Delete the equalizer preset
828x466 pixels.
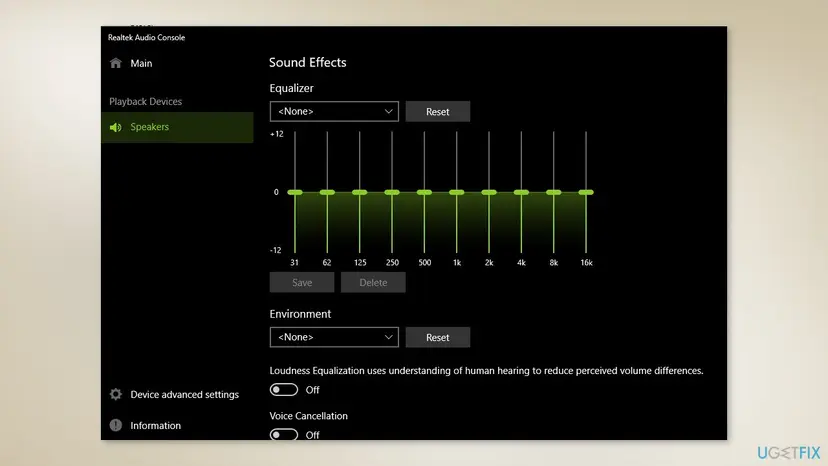(373, 283)
